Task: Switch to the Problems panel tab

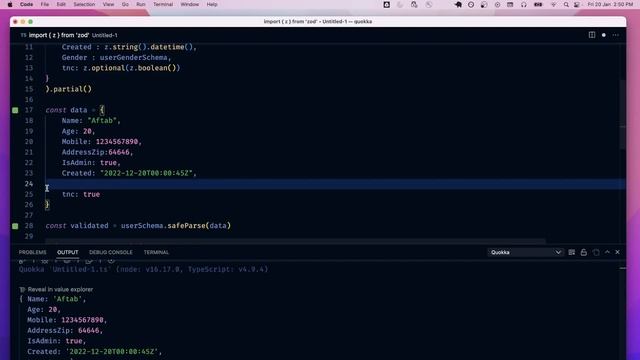Action: pyautogui.click(x=33, y=252)
